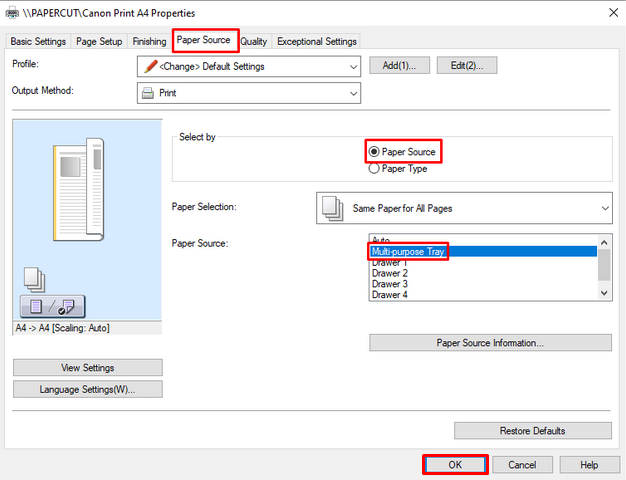The height and width of the screenshot is (480, 626).
Task: Click the Cancel button
Action: pos(522,465)
